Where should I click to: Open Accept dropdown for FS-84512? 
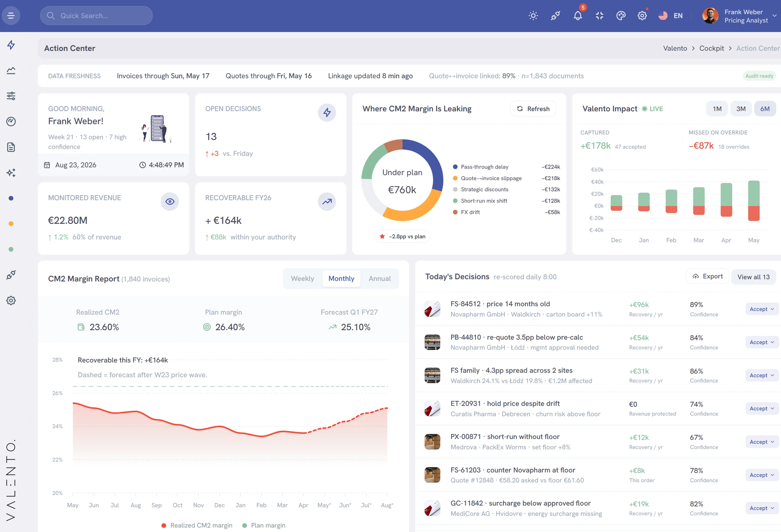[761, 309]
